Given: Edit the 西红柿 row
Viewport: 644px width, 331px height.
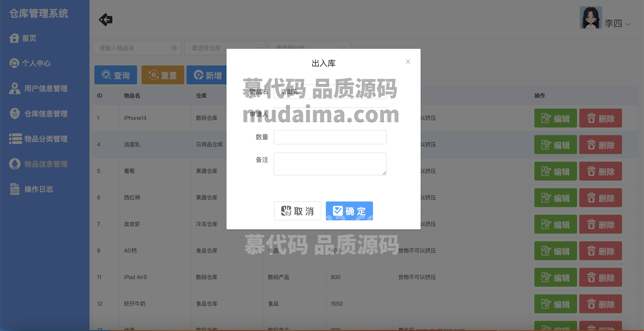Looking at the screenshot, I should tap(555, 198).
